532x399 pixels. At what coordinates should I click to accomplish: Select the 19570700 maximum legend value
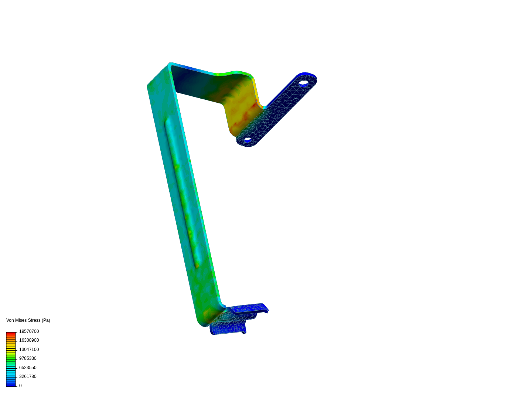(x=29, y=331)
